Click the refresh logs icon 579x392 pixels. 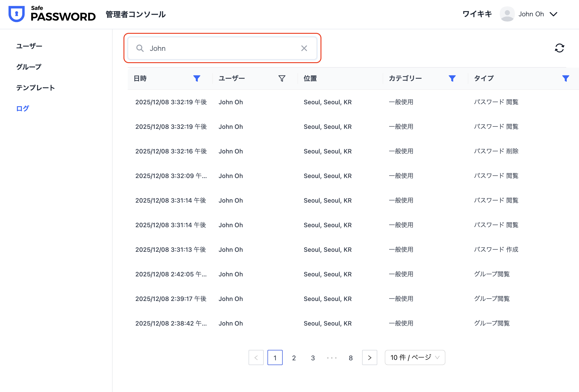[559, 48]
